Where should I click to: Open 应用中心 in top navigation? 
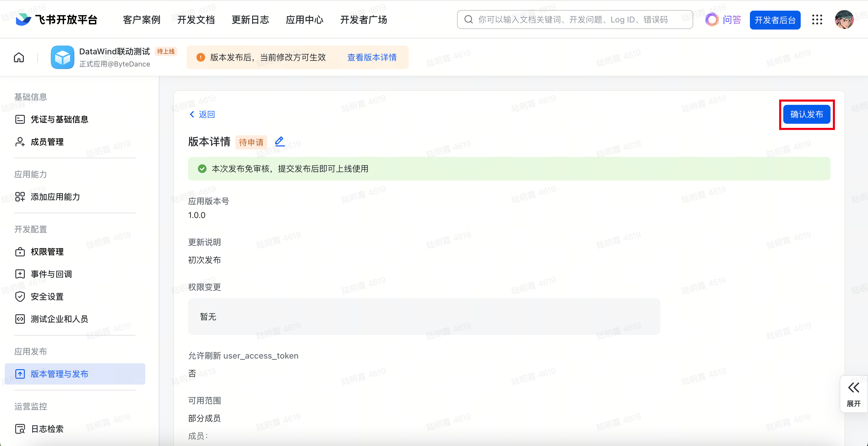pyautogui.click(x=304, y=20)
